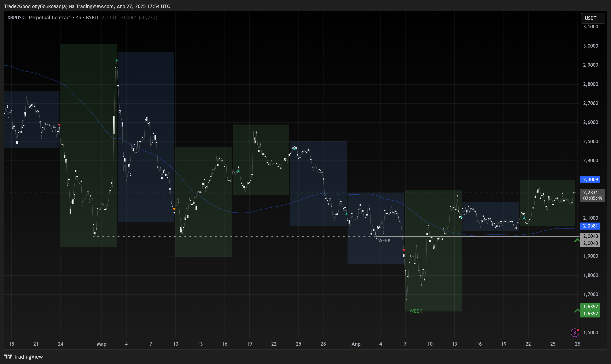The height and width of the screenshot is (364, 611).
Task: Click teal triangle marker near April 13
Action: coord(461,217)
